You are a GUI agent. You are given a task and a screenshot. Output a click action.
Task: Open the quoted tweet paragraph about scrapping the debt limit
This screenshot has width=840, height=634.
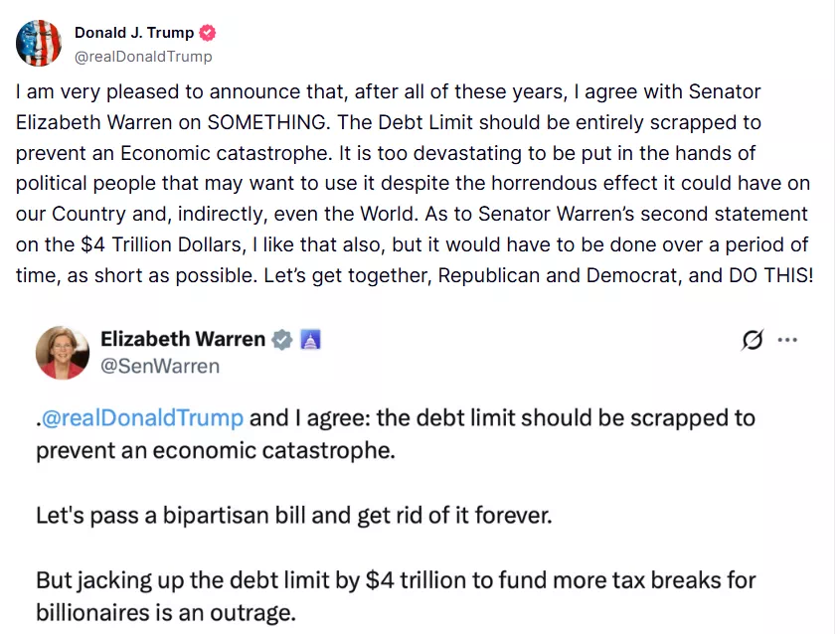396,434
